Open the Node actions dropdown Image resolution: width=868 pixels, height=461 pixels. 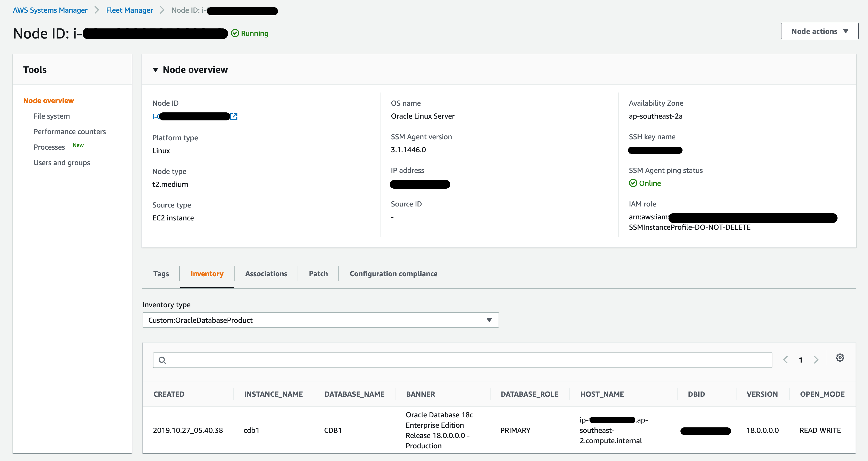coord(819,31)
